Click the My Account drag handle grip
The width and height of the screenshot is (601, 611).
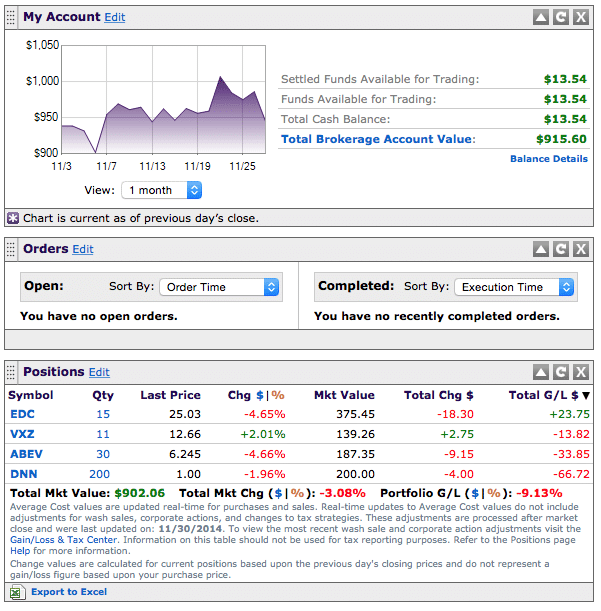tap(11, 17)
